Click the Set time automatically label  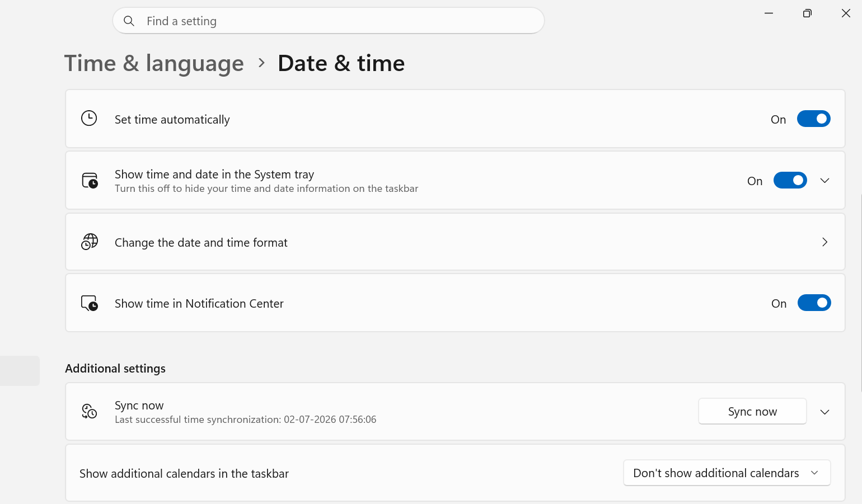(172, 119)
